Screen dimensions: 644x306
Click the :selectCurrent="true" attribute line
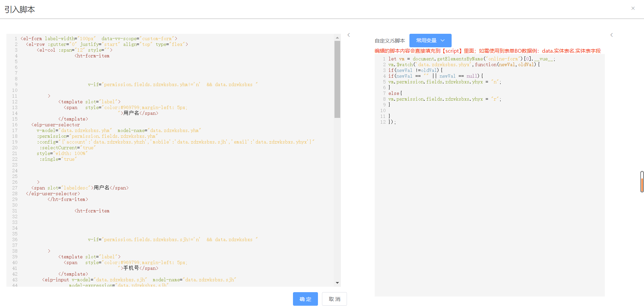click(68, 148)
